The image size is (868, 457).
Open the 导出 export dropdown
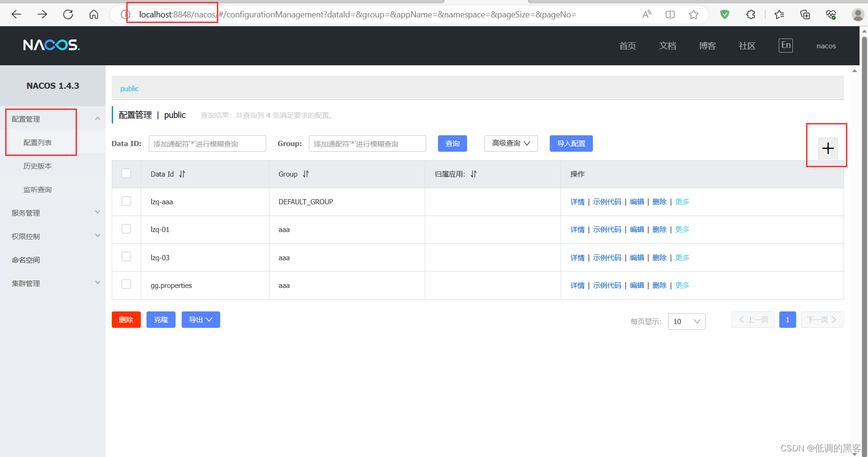[201, 320]
